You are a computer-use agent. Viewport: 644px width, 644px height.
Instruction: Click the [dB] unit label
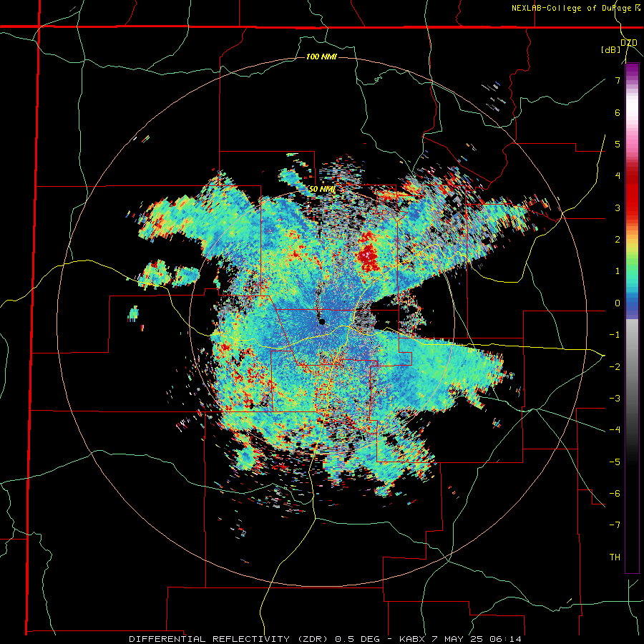(x=611, y=49)
